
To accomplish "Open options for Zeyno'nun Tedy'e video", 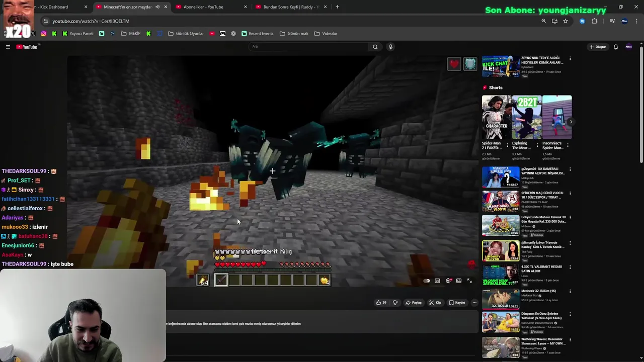I will coord(570,59).
